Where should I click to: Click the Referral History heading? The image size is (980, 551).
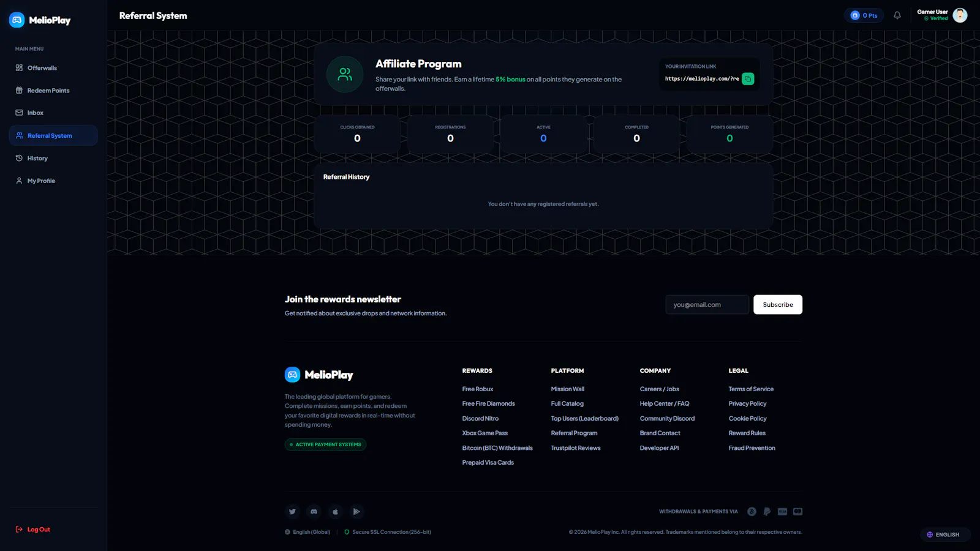tap(346, 177)
